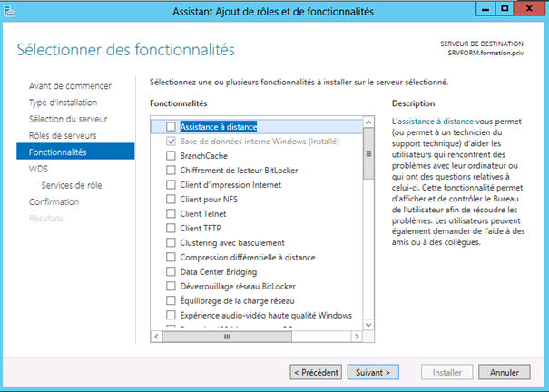Screen dimensions: 549x392
Task: Select Services de rôle under WDS
Action: [x=72, y=185]
